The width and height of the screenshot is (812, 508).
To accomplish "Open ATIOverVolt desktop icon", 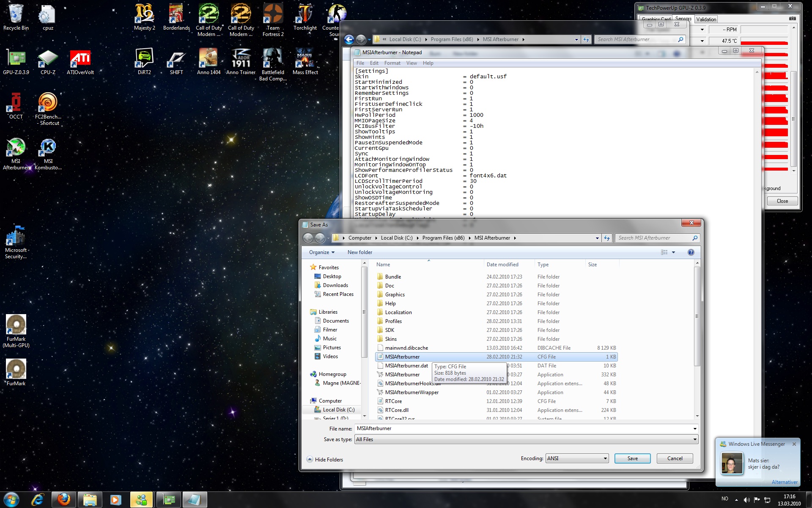I will 80,62.
